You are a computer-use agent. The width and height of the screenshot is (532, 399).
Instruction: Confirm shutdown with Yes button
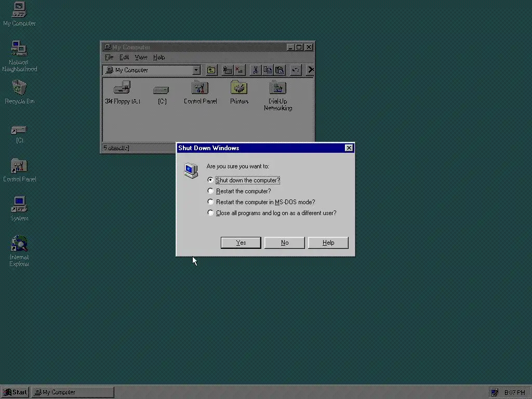pos(241,243)
